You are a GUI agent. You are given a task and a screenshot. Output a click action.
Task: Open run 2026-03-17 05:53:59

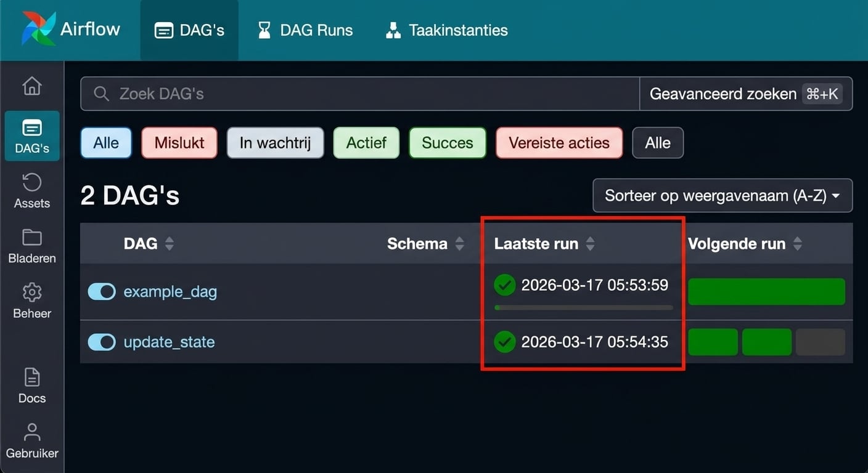pyautogui.click(x=595, y=285)
